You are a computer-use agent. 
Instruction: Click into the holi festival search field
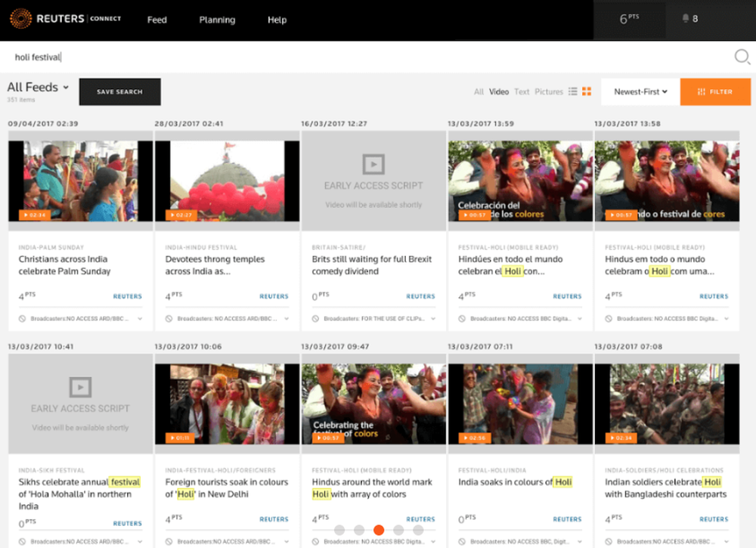point(367,57)
